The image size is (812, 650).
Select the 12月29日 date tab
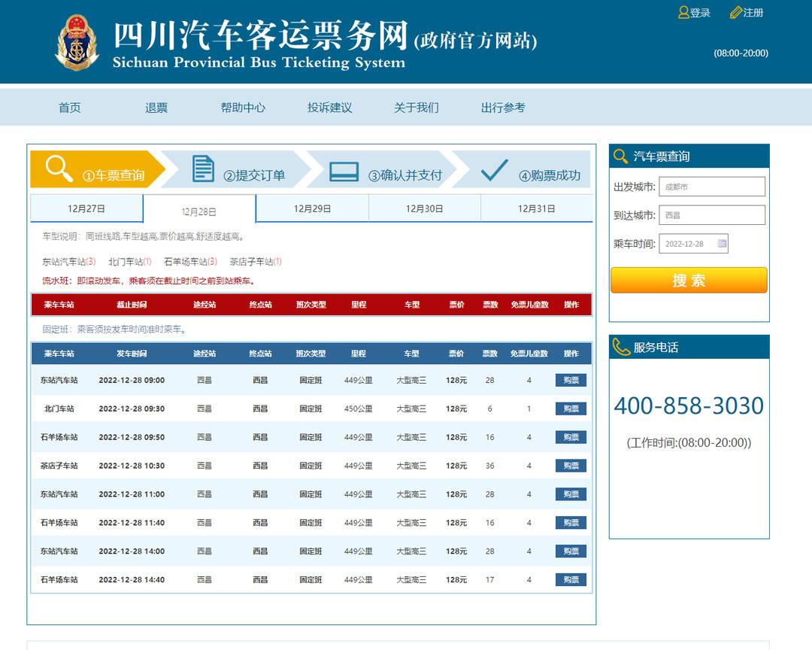coord(312,208)
